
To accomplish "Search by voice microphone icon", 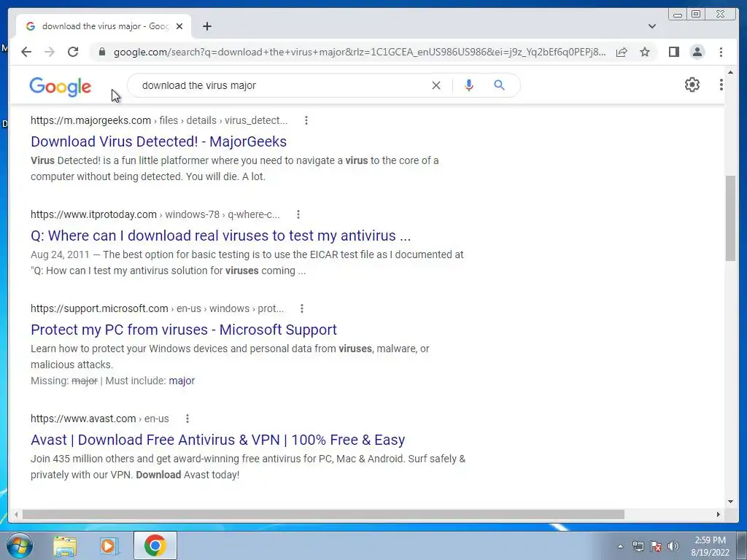I will pos(469,85).
